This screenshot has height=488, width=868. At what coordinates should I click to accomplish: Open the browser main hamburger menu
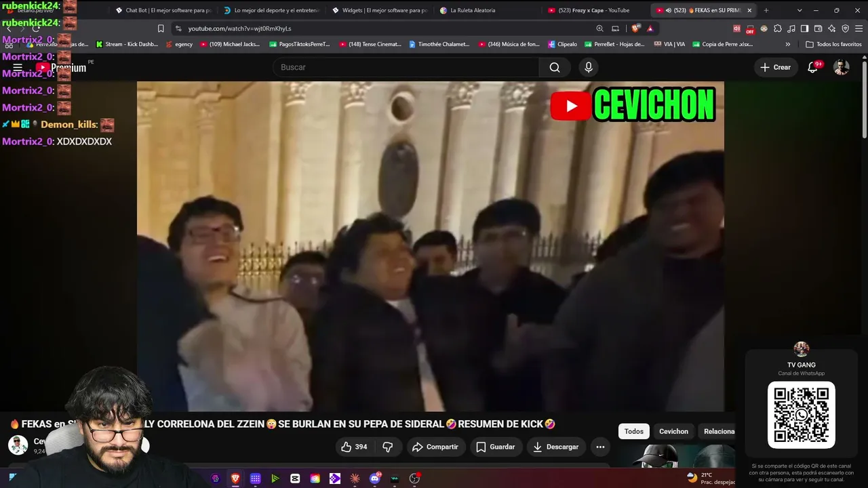[x=859, y=28]
